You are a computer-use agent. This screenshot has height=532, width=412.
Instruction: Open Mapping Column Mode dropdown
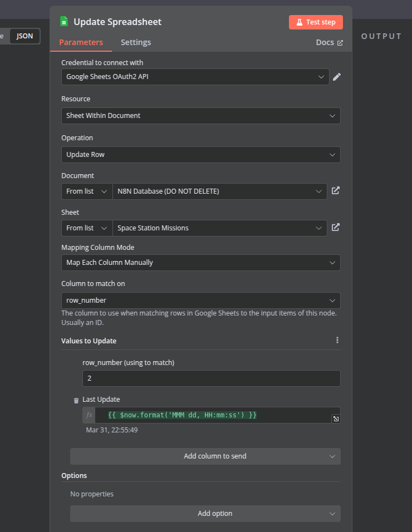pyautogui.click(x=200, y=263)
